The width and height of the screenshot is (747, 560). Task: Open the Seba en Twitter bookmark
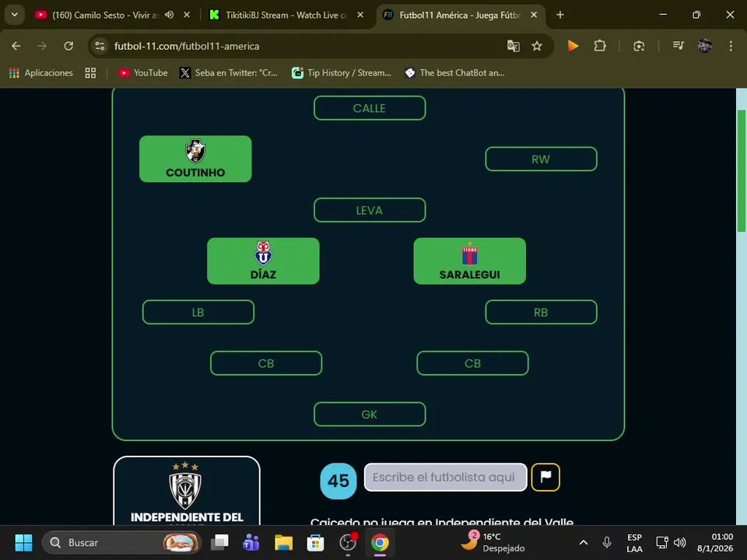coord(229,73)
